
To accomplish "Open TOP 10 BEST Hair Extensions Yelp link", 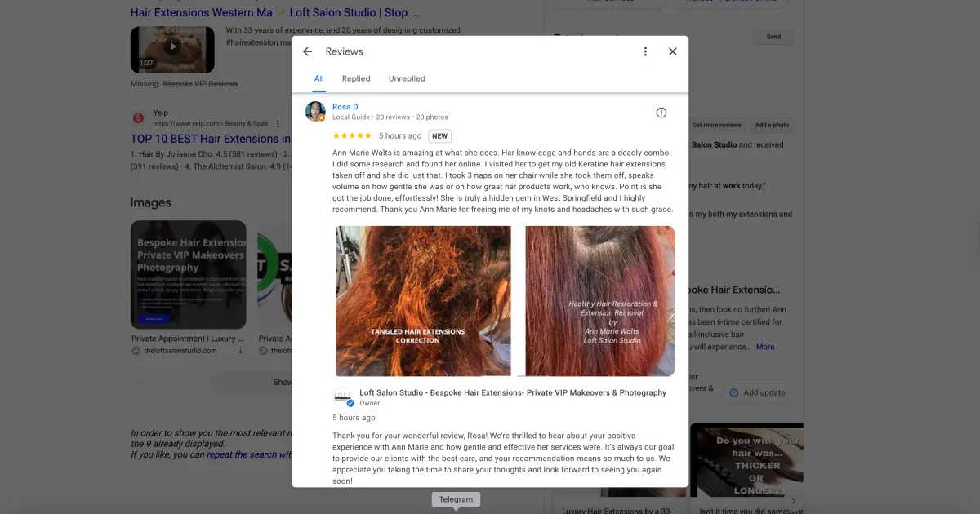I will 211,139.
